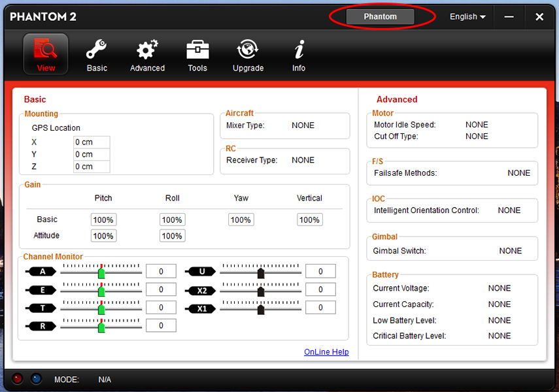Open the View tab icon
The image size is (559, 392).
(46, 54)
